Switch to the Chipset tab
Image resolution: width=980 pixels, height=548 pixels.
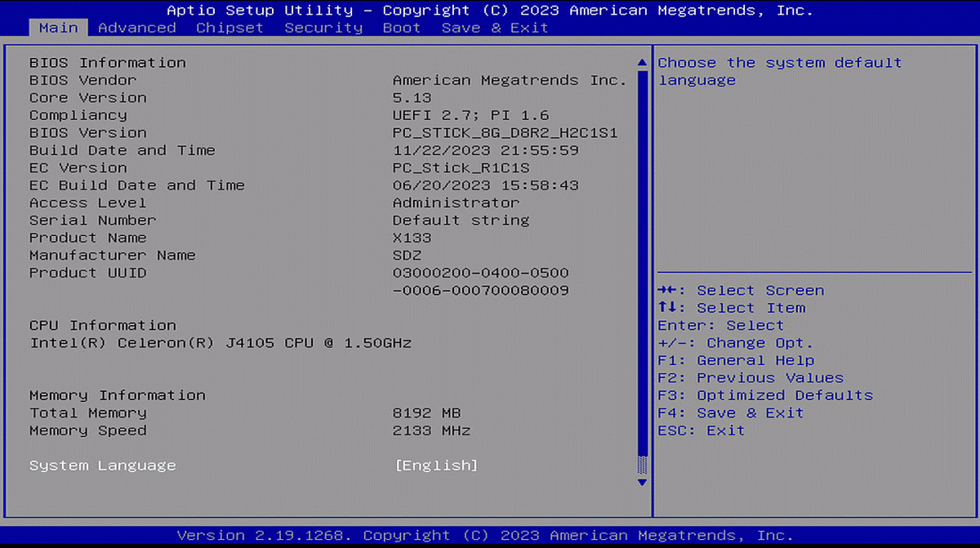point(229,28)
